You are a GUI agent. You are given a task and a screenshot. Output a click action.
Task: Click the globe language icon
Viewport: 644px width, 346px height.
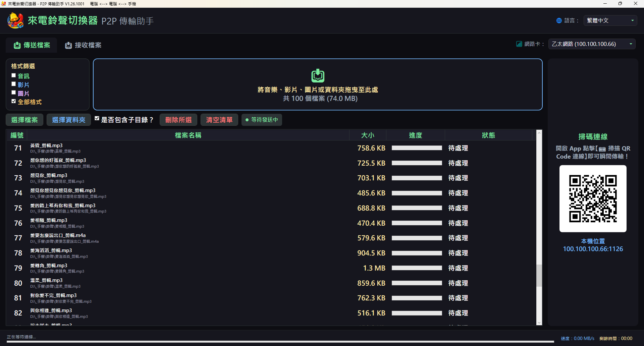click(559, 20)
